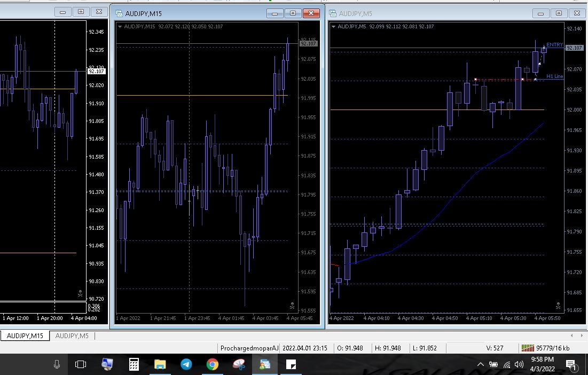Switch to the AUDJPY,M15 bottom tab
Viewport: 588px width, 375px height.
pos(25,335)
